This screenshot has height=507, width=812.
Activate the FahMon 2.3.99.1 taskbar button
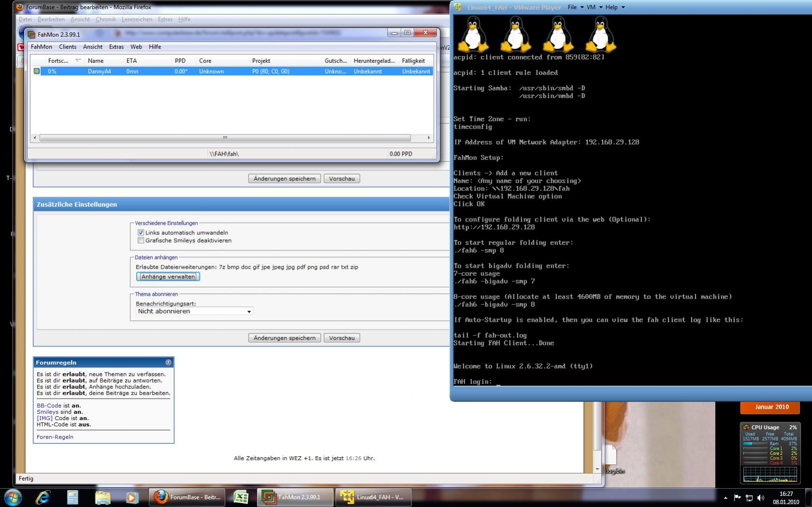coord(295,497)
